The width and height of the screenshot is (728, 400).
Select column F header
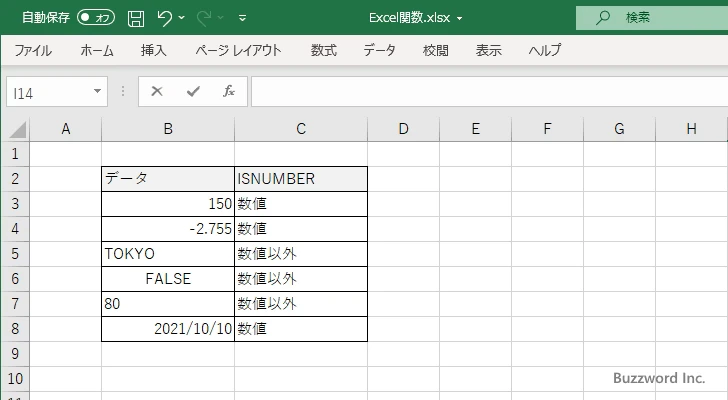(x=547, y=129)
